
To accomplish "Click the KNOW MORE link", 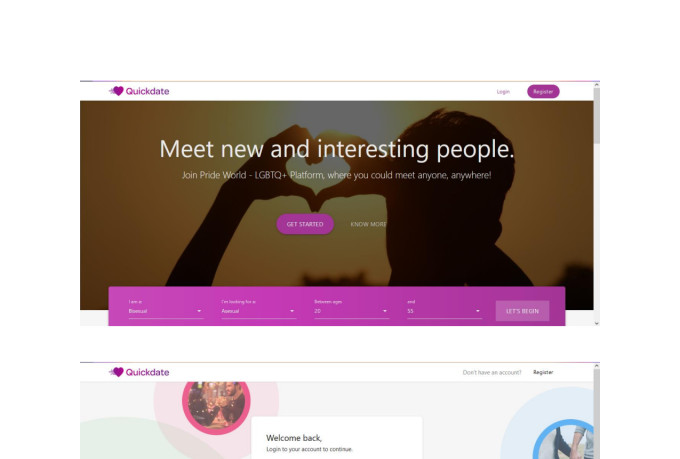I will click(x=368, y=224).
